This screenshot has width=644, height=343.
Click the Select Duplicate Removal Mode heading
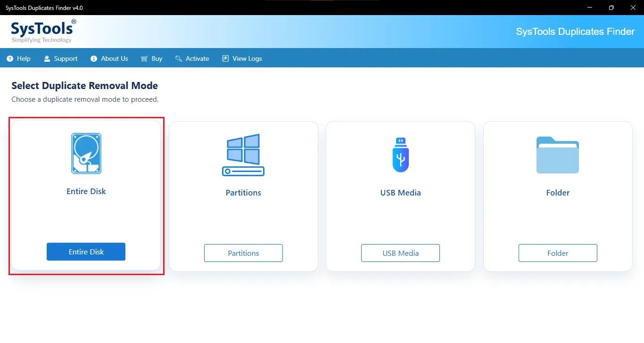coord(84,86)
